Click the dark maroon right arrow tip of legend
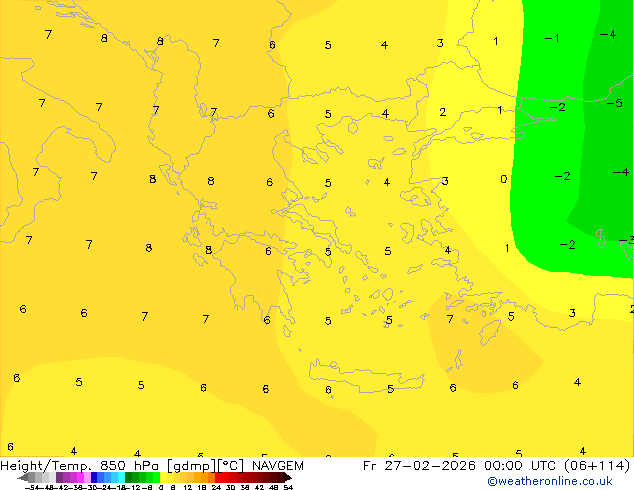This screenshot has width=634, height=490. (x=288, y=477)
